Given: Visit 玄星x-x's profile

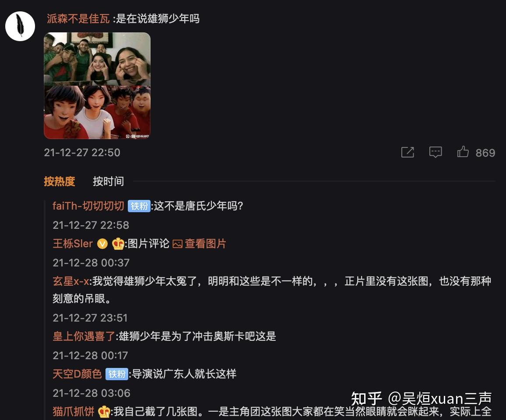Looking at the screenshot, I should click(70, 281).
